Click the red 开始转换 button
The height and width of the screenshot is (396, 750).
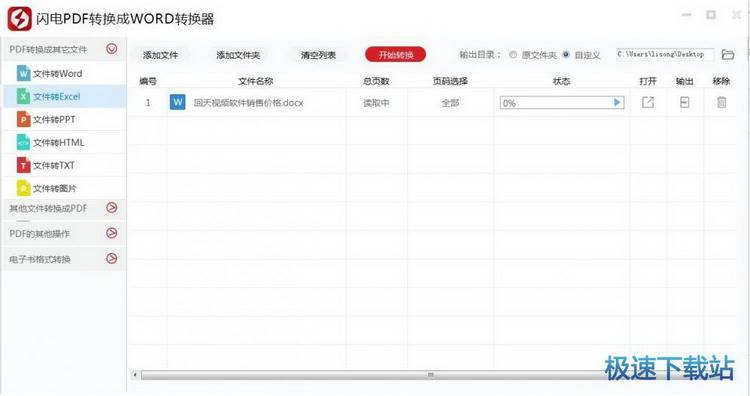[x=395, y=55]
